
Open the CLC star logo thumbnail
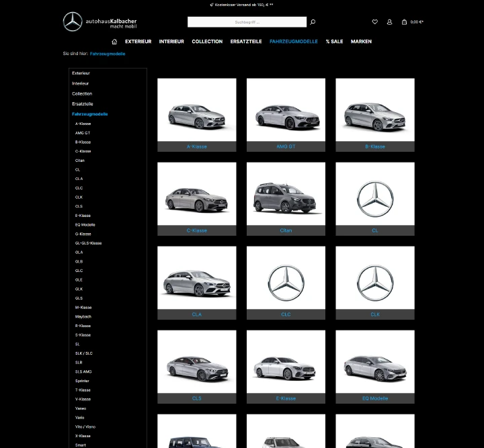(286, 277)
